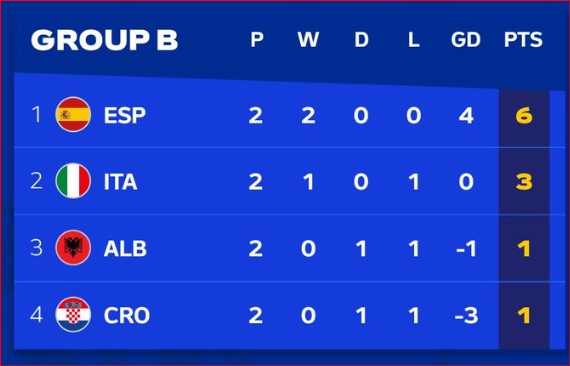This screenshot has height=366, width=570.
Task: Click the PTS column header
Action: [x=523, y=40]
